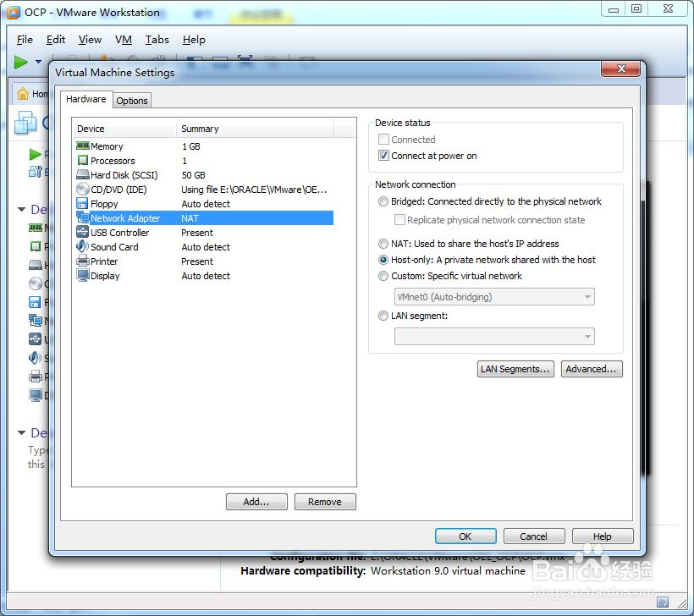Click the network adapter icon in the background sidebar
Image resolution: width=694 pixels, height=616 pixels.
36,321
